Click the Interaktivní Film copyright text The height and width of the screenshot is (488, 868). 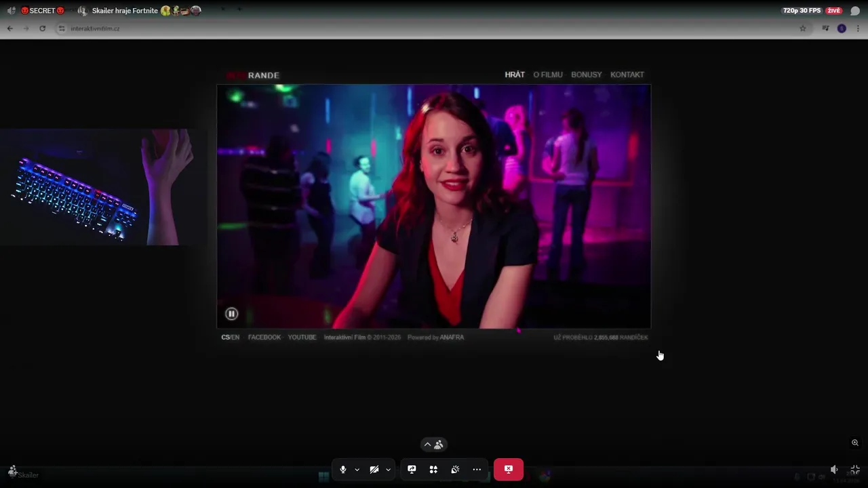click(x=362, y=337)
